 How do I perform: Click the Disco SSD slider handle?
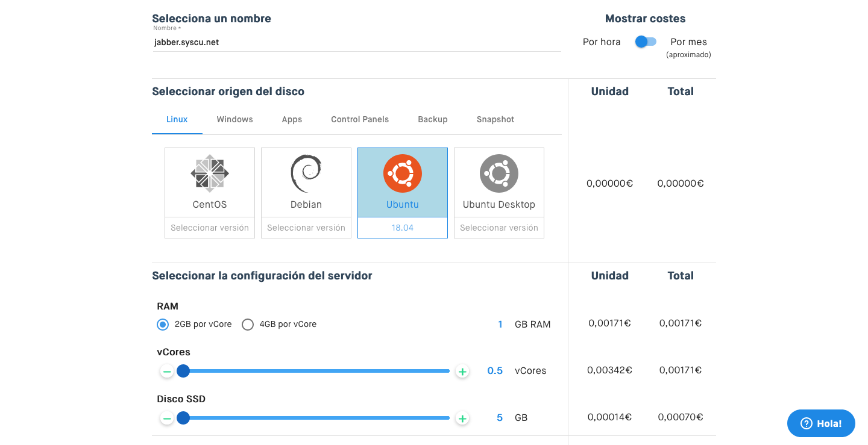click(183, 418)
